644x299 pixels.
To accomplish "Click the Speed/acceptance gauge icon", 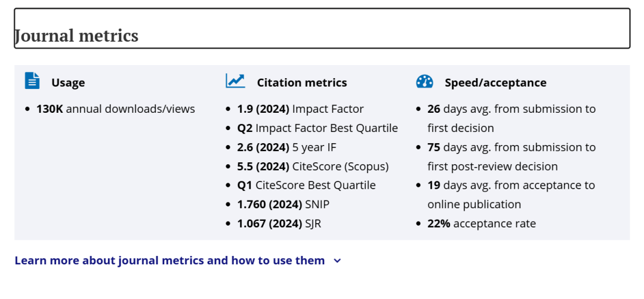I will click(x=424, y=82).
